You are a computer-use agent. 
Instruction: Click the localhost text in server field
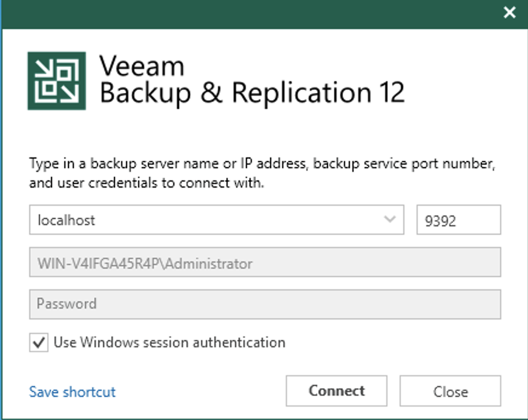pyautogui.click(x=67, y=220)
